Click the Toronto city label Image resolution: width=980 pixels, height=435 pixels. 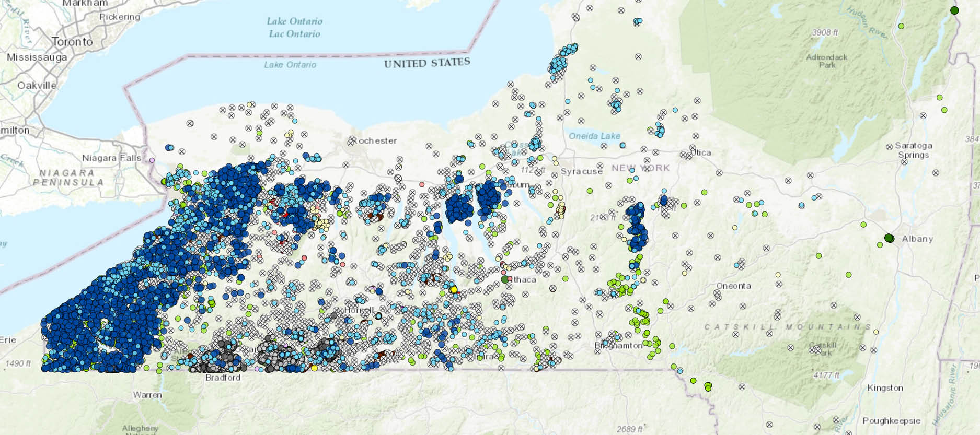pos(72,42)
